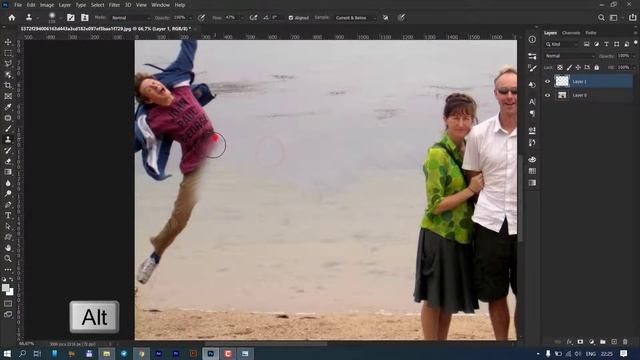Open the Filter menu
Image resolution: width=640 pixels, height=360 pixels.
(114, 5)
